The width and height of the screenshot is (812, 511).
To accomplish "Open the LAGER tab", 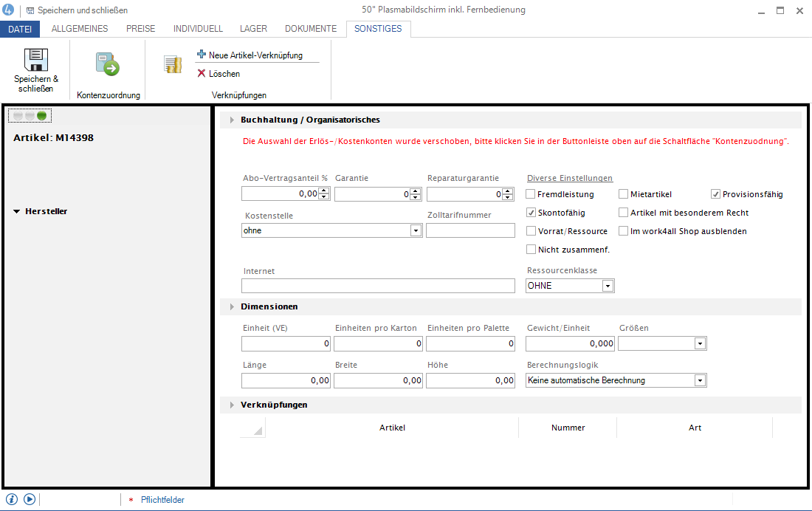I will [253, 29].
